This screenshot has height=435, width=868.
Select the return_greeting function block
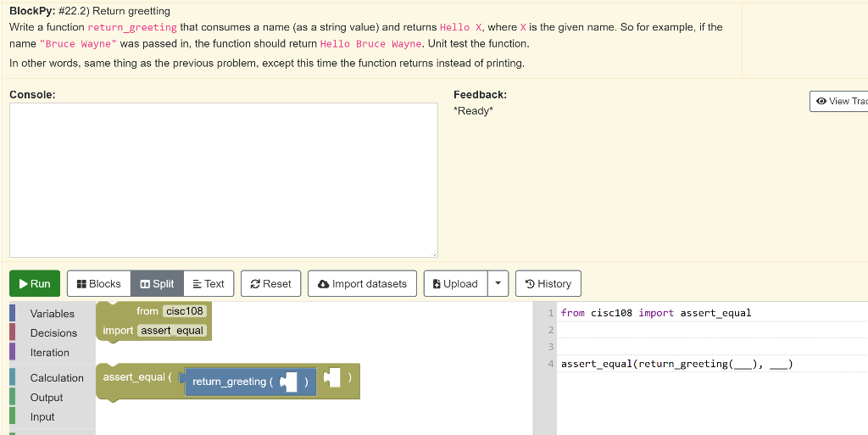click(x=231, y=382)
